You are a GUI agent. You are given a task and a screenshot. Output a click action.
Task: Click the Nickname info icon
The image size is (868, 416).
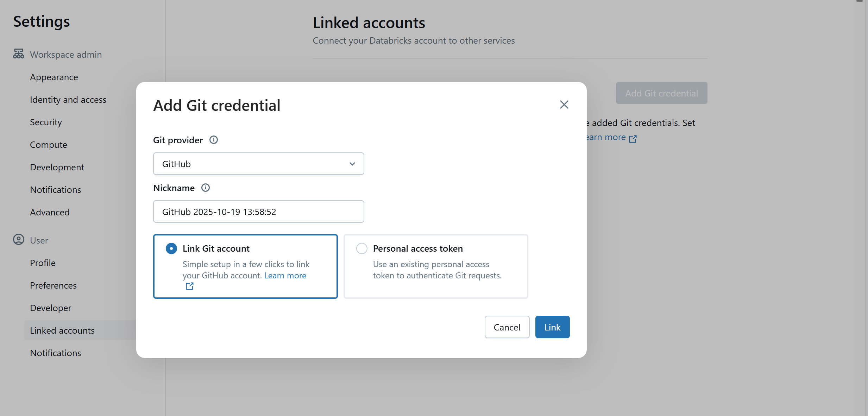click(206, 188)
